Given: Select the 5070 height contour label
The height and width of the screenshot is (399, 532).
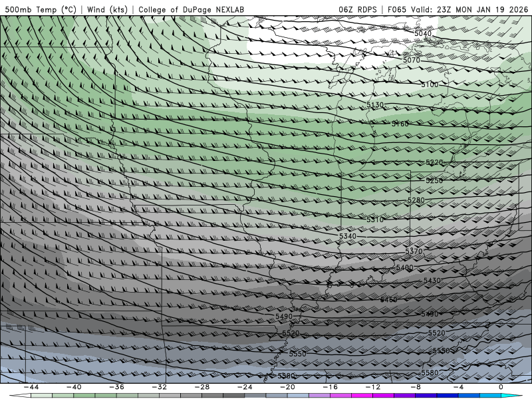Looking at the screenshot, I should (412, 60).
